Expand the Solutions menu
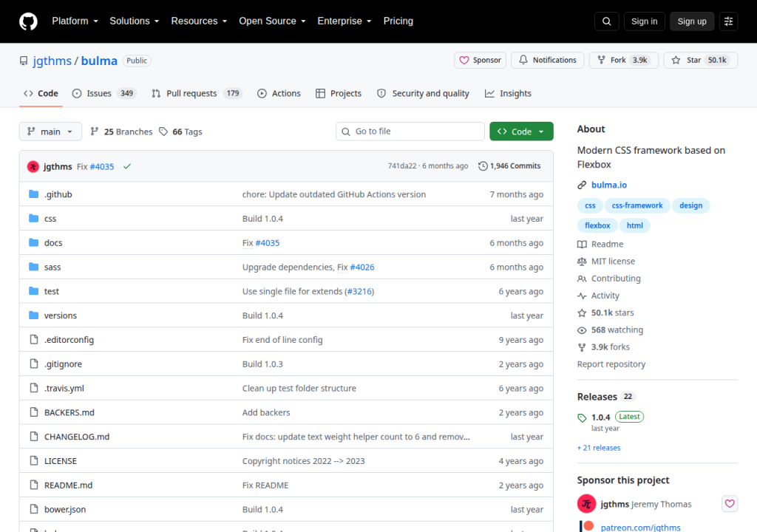This screenshot has height=532, width=757. pos(135,21)
